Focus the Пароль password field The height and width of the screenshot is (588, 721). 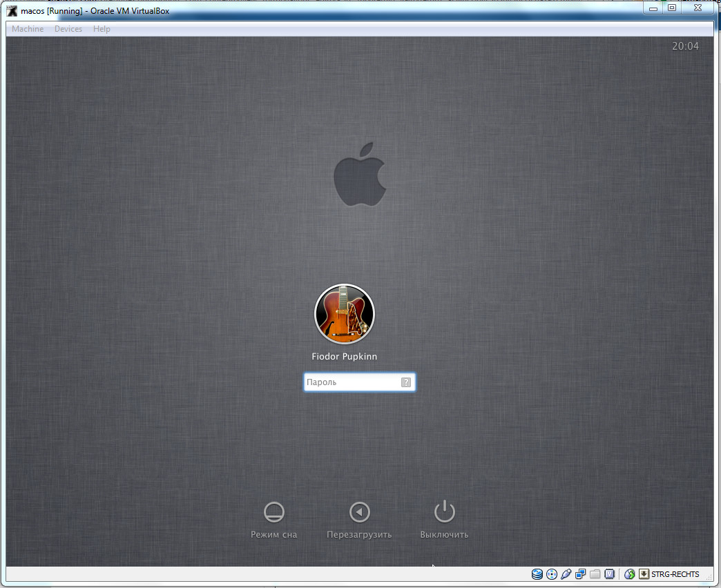351,382
